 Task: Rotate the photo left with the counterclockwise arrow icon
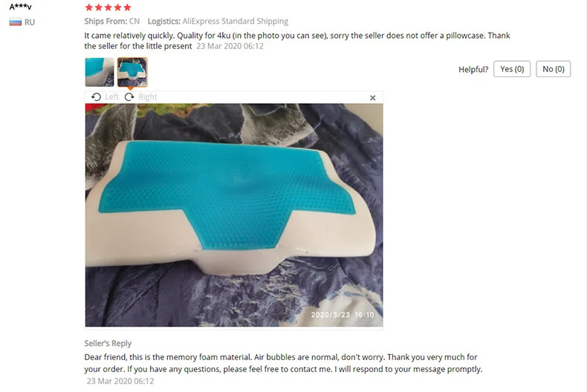click(96, 97)
